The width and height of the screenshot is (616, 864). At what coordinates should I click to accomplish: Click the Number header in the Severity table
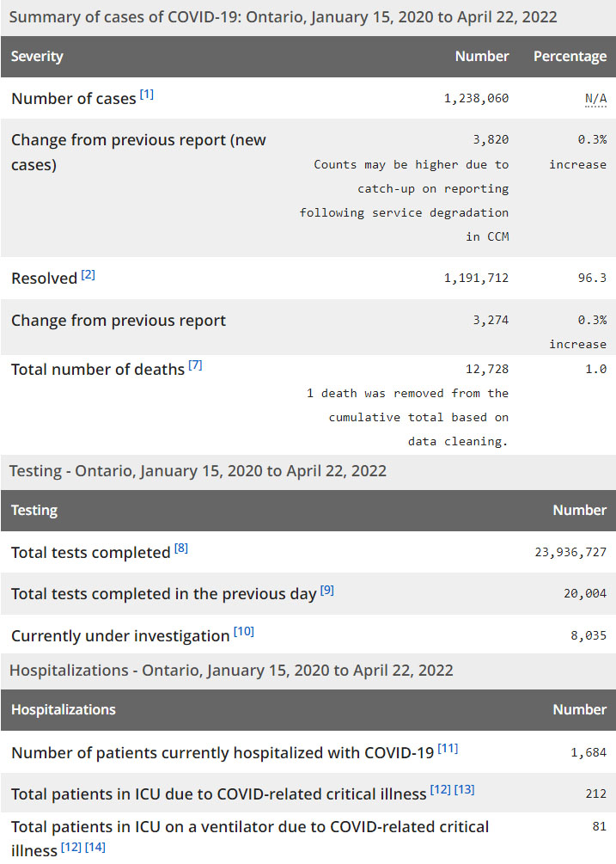481,57
